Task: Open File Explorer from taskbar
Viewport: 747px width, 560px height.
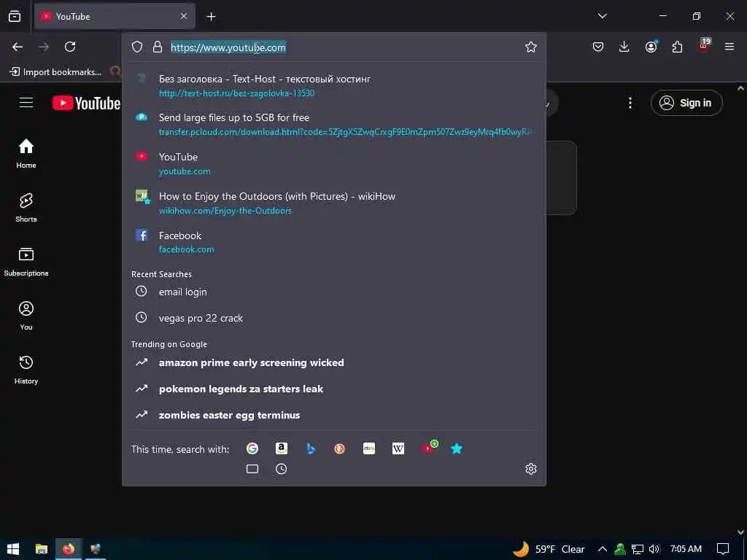Action: pos(42,549)
